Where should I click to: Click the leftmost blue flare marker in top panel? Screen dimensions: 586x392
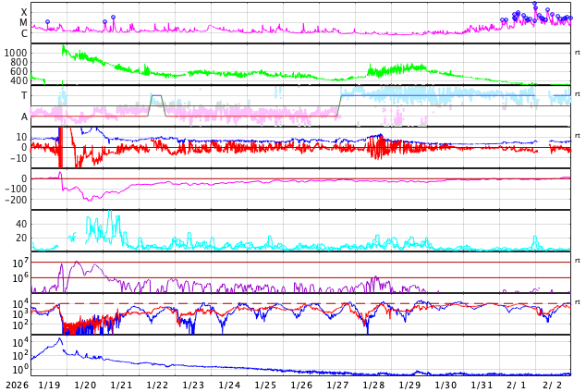pos(47,21)
